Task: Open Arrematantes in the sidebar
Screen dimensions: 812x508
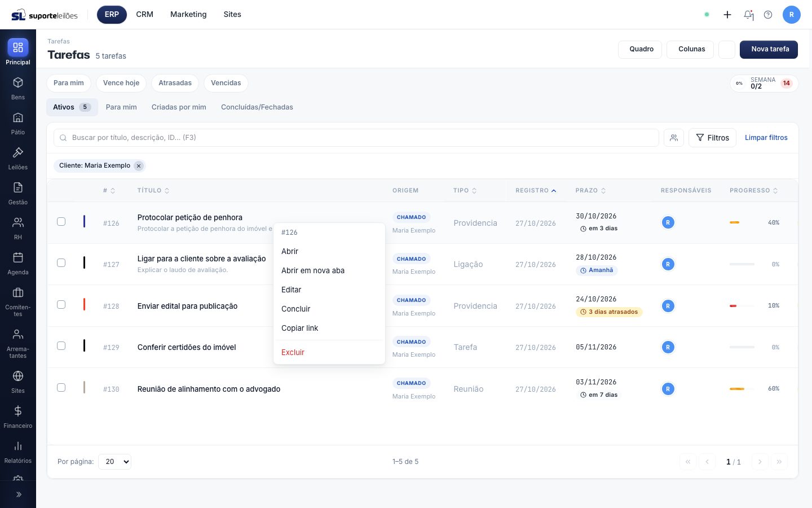Action: click(18, 343)
